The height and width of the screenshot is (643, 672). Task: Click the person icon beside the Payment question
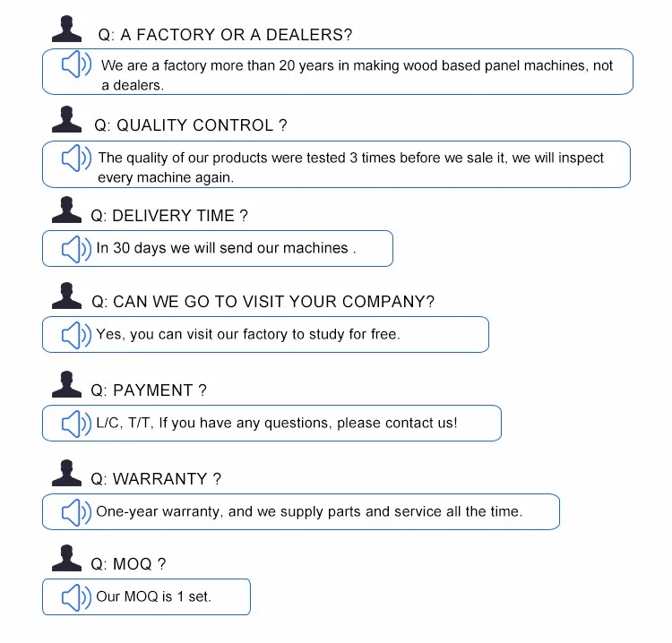66,385
